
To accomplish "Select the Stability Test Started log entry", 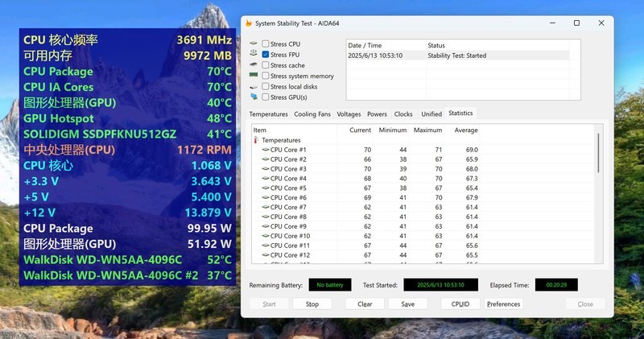I will (457, 56).
